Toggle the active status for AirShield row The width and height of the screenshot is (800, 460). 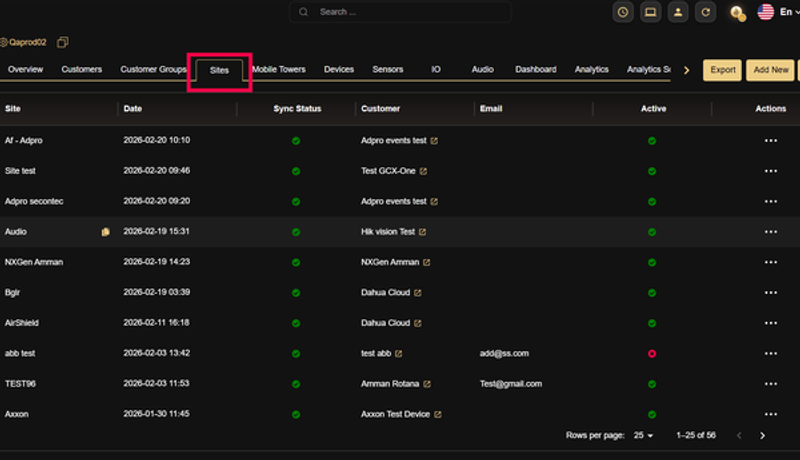(652, 323)
